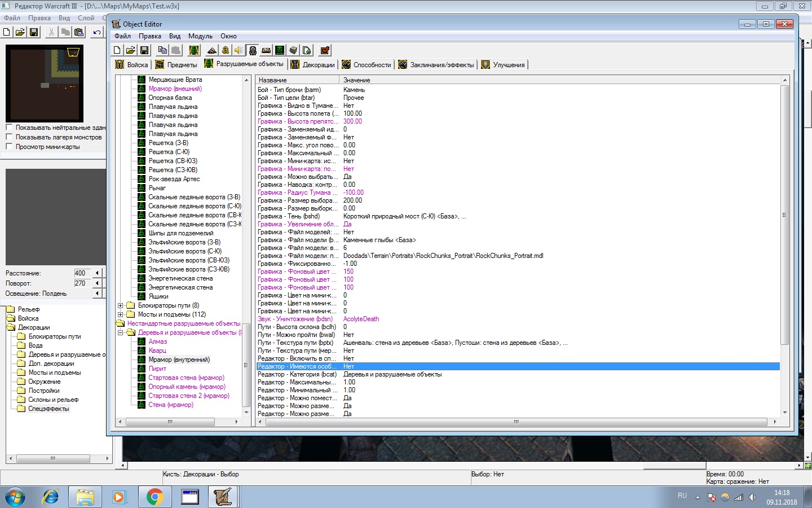
Task: Open the 'Модуль' menu in Object Editor
Action: point(200,36)
